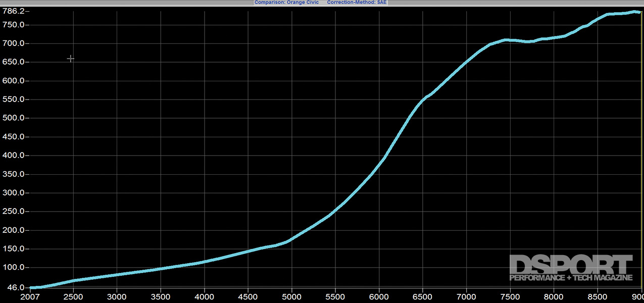644x303 pixels.
Task: Click the 3500 RPM axis label
Action: 161,297
